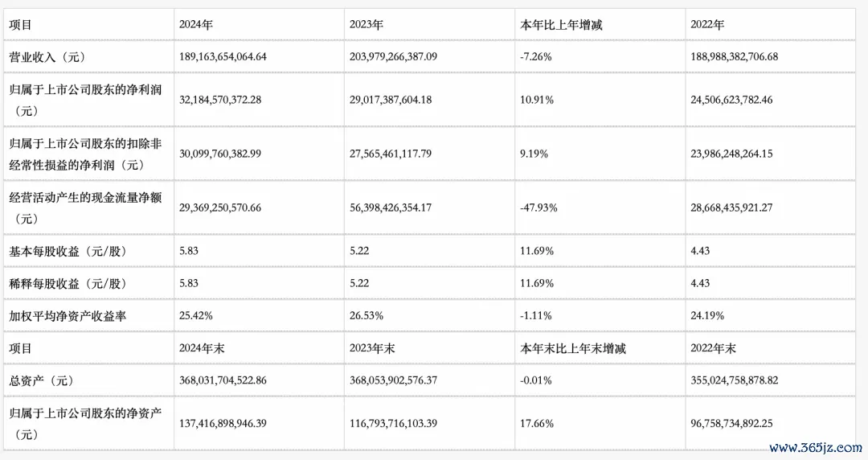The height and width of the screenshot is (460, 868).
Task: Click the 本年比上年增减 header cell
Action: pos(600,24)
